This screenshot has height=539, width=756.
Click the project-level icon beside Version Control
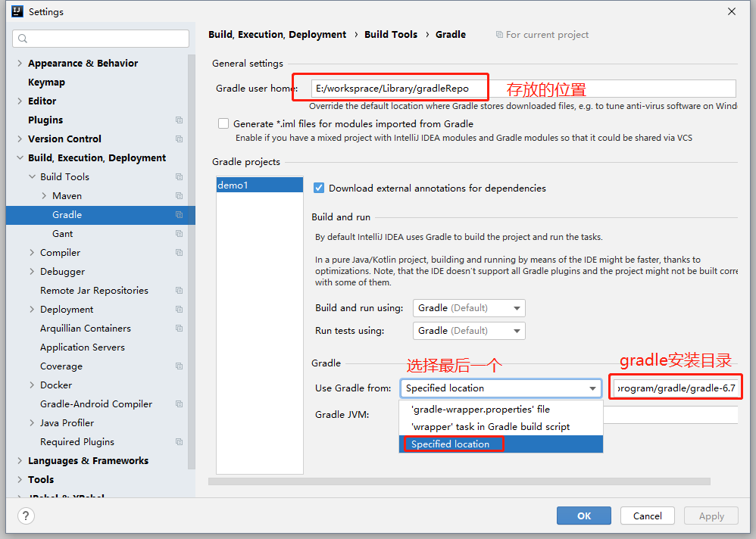click(180, 139)
